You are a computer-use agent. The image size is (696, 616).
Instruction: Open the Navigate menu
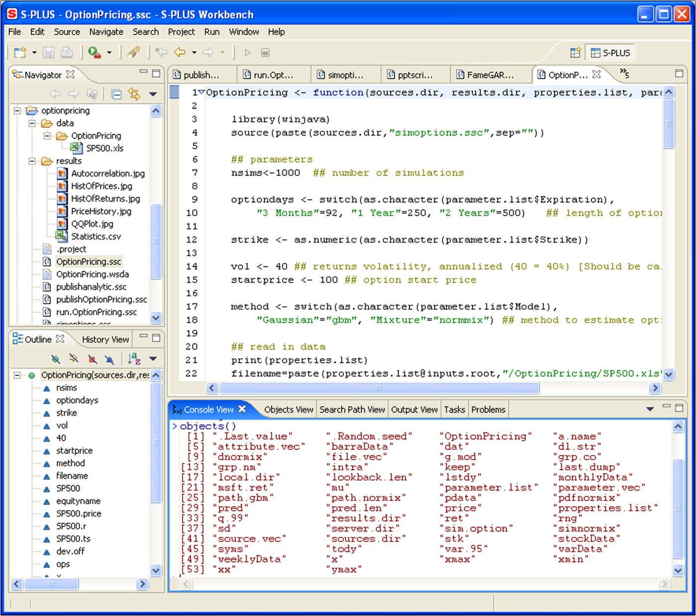[106, 32]
